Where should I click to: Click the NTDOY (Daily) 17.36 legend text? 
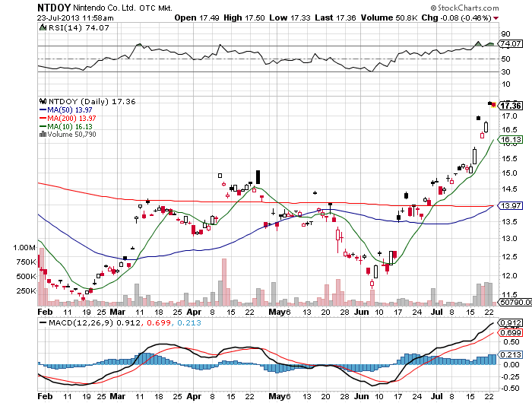pos(92,101)
